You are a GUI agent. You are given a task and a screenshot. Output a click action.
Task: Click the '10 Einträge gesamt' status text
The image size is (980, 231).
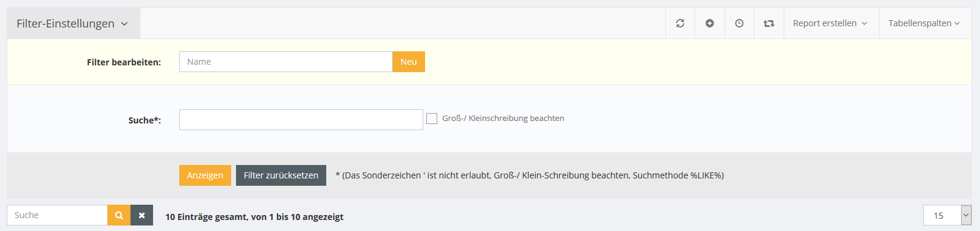(254, 217)
